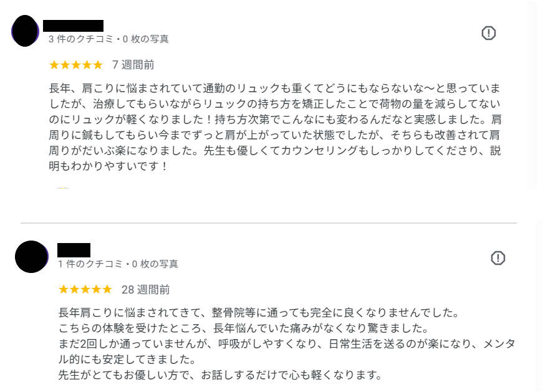The height and width of the screenshot is (392, 543).
Task: Click the small icon below the first review text
Action: (x=62, y=187)
